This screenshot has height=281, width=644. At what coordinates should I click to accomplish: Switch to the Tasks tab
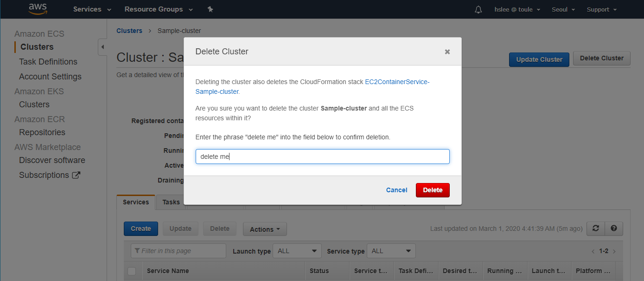[x=171, y=202]
